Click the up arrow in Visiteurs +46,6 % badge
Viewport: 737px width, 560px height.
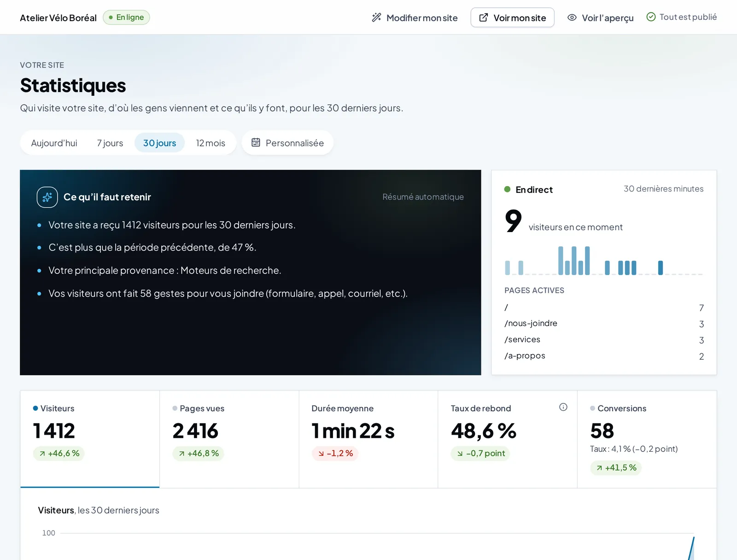tap(42, 454)
